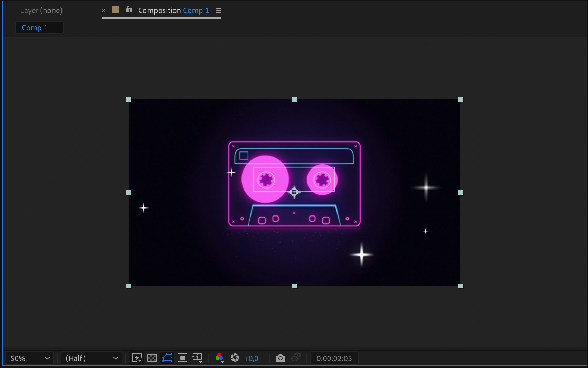Open the Composition panel menu icon
This screenshot has height=368, width=588.
pos(218,11)
